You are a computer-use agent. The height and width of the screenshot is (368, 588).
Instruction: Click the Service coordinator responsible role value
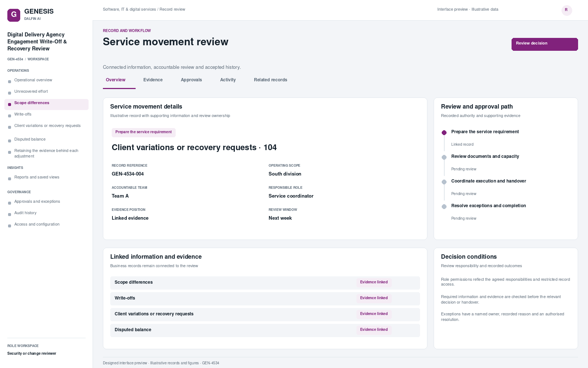(291, 196)
